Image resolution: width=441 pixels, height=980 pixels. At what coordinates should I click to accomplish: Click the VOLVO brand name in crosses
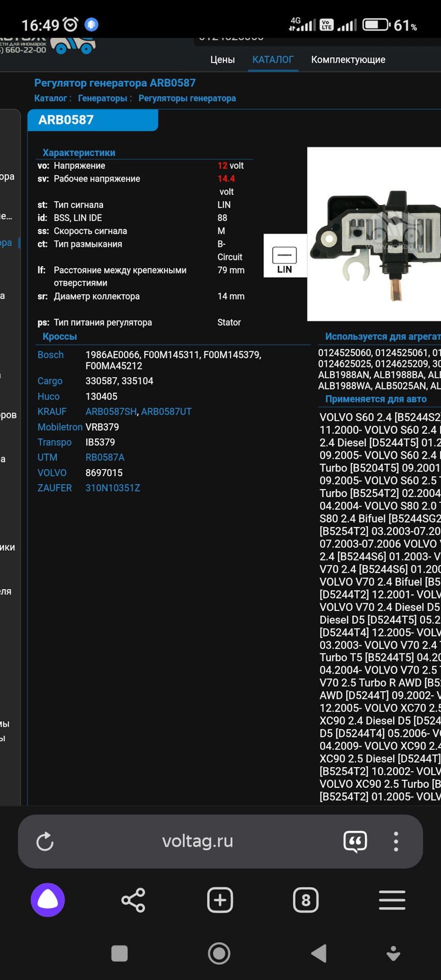(x=52, y=473)
